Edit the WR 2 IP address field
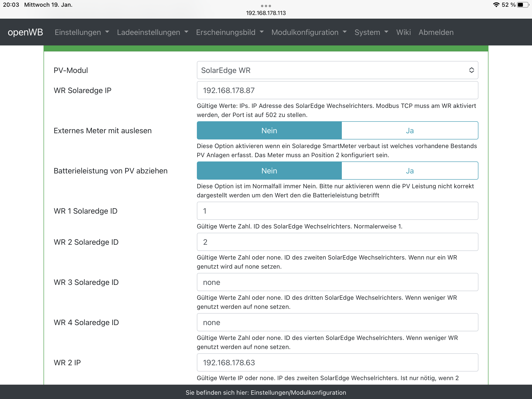 pos(337,362)
